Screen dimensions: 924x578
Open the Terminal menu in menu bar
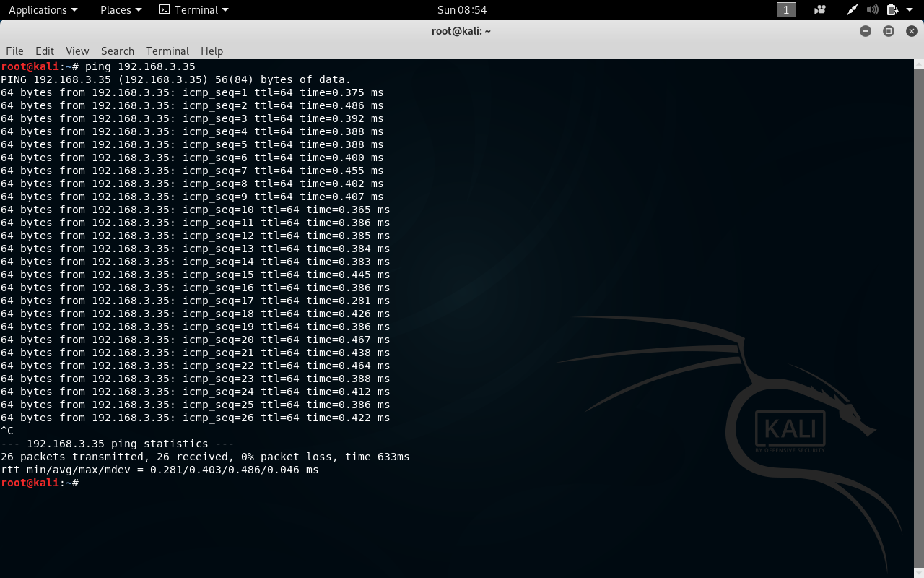(167, 51)
